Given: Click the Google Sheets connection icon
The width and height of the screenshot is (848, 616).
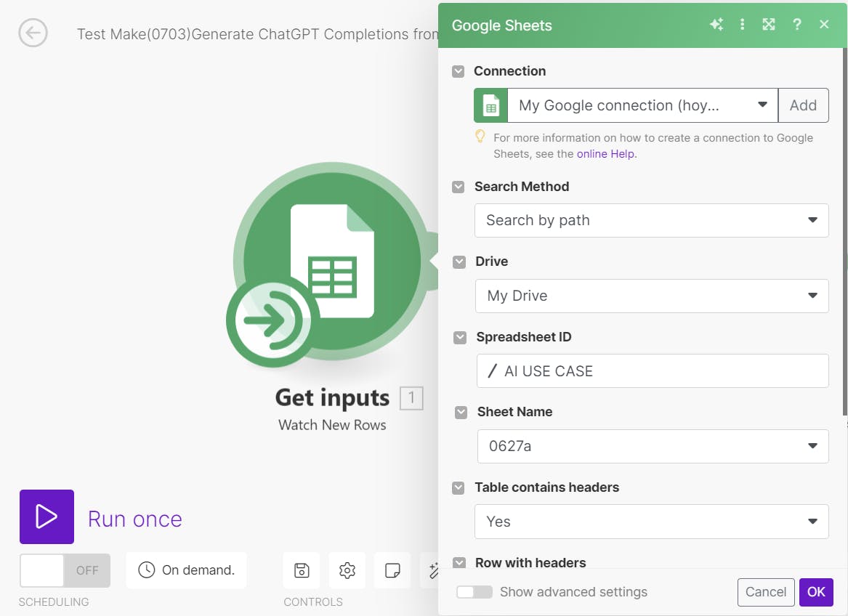Looking at the screenshot, I should [x=490, y=105].
